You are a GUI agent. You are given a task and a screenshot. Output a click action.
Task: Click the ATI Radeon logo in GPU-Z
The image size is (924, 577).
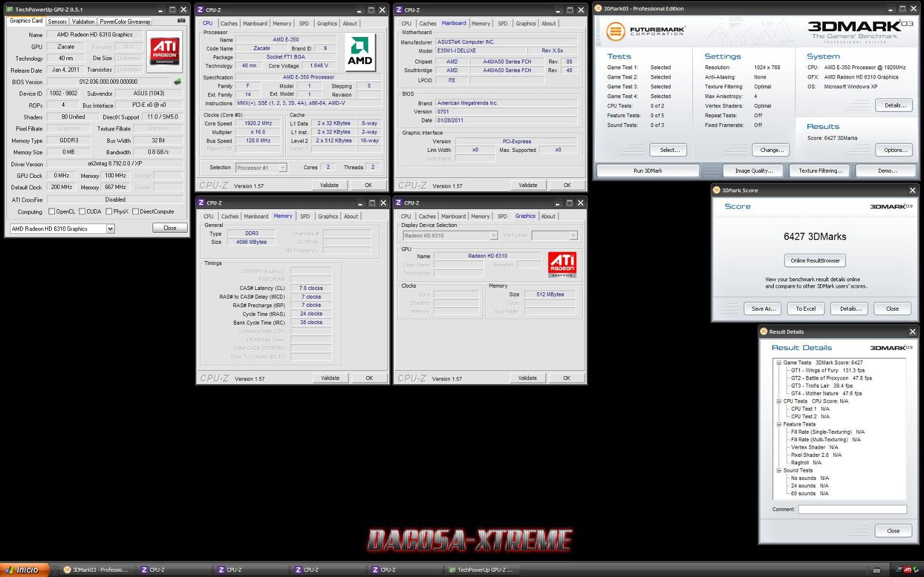[165, 51]
